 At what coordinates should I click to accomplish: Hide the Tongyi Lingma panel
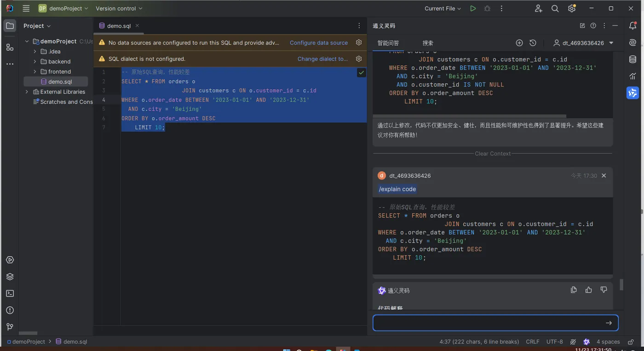click(x=615, y=26)
